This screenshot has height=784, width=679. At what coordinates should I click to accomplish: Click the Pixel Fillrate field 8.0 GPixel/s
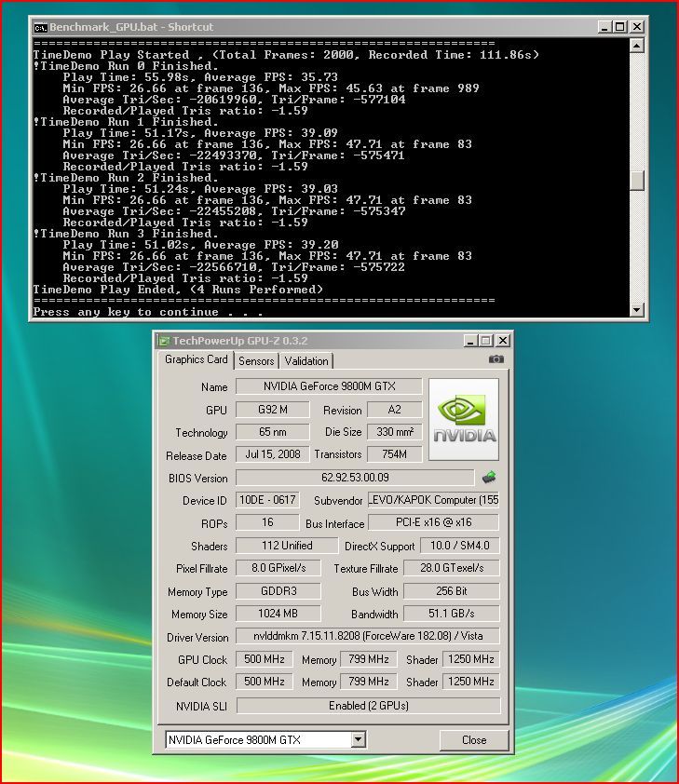278,568
